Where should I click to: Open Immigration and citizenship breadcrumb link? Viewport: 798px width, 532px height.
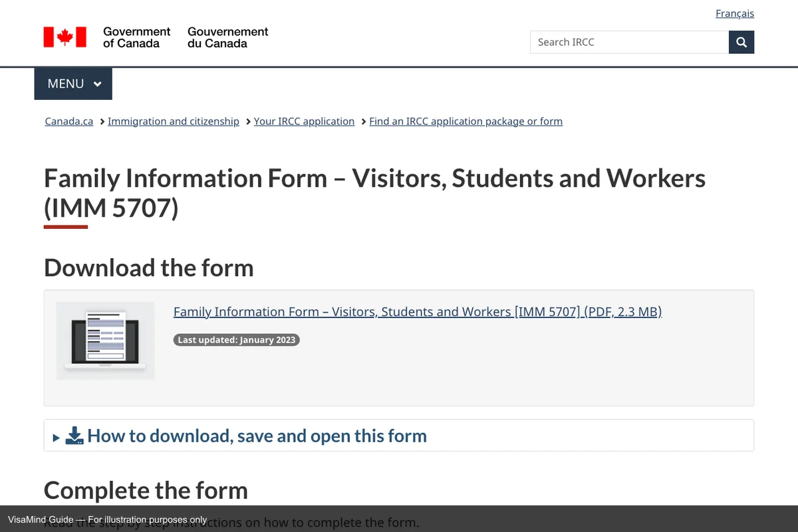tap(174, 121)
